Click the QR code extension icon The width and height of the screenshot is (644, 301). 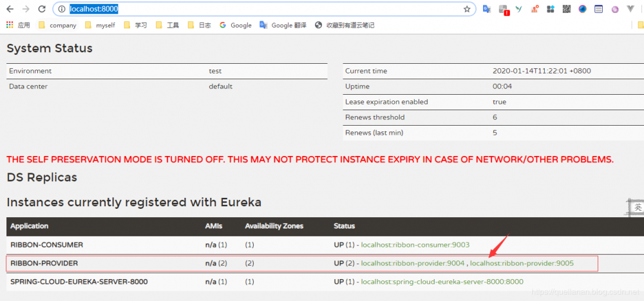pos(567,9)
